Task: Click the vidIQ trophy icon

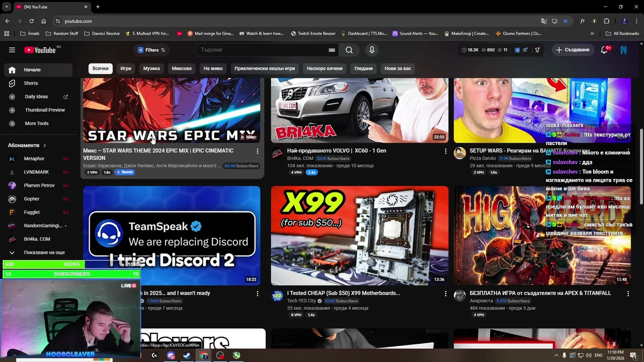Action: [x=537, y=50]
